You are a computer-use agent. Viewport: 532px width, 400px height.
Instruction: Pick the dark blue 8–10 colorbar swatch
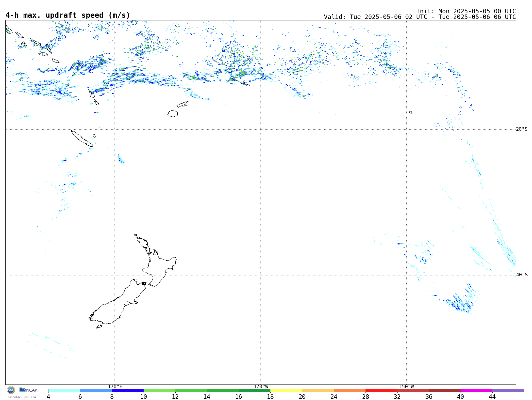pyautogui.click(x=128, y=390)
